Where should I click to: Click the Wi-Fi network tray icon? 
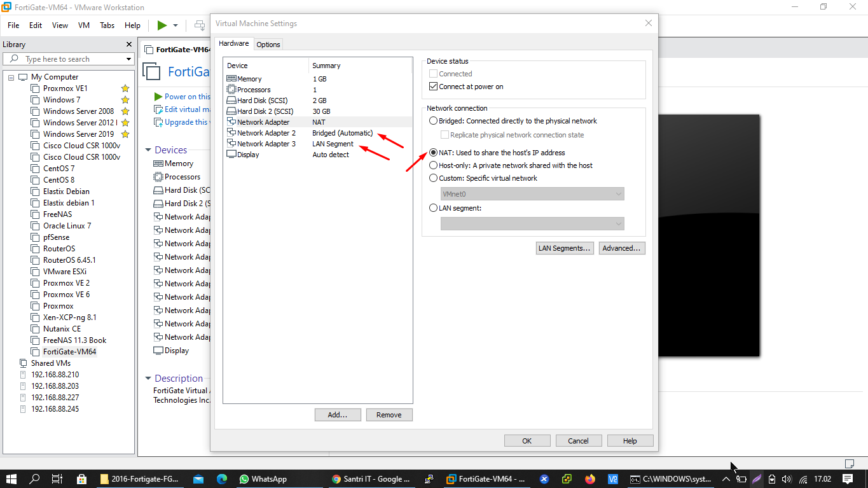(x=803, y=479)
